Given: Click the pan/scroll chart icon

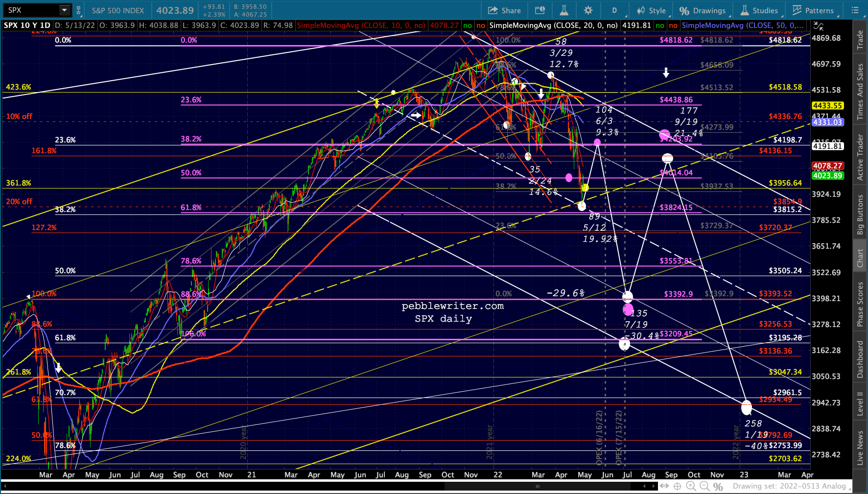Looking at the screenshot, I should coord(664,486).
